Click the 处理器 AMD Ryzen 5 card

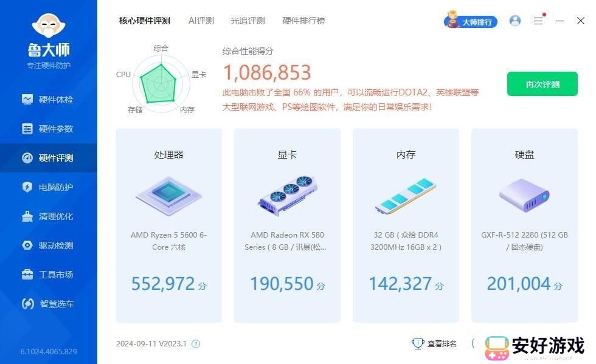point(168,225)
